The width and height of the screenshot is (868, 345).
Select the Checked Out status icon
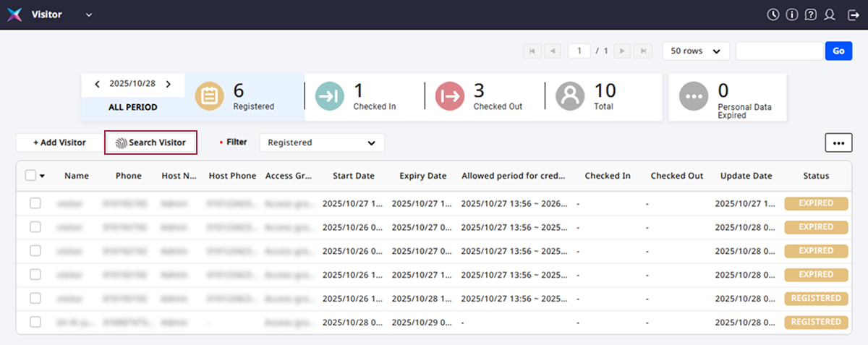pos(450,96)
